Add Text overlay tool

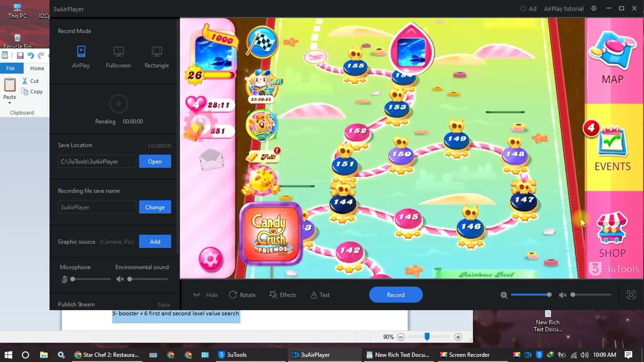point(320,295)
